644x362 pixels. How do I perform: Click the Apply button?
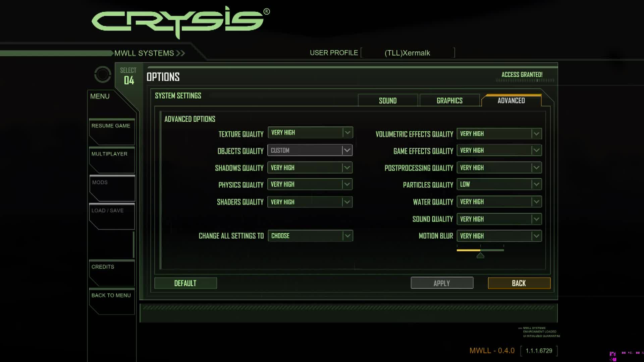(x=442, y=283)
